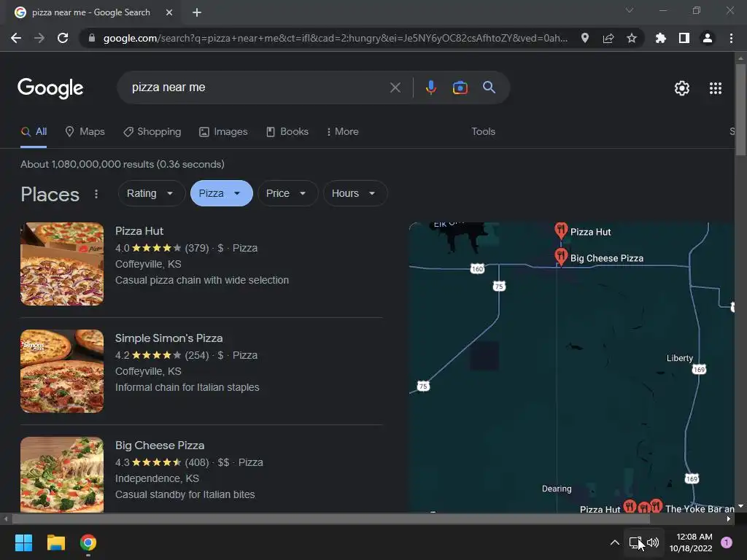The width and height of the screenshot is (747, 560).
Task: Open the More search categories menu
Action: pyautogui.click(x=343, y=132)
